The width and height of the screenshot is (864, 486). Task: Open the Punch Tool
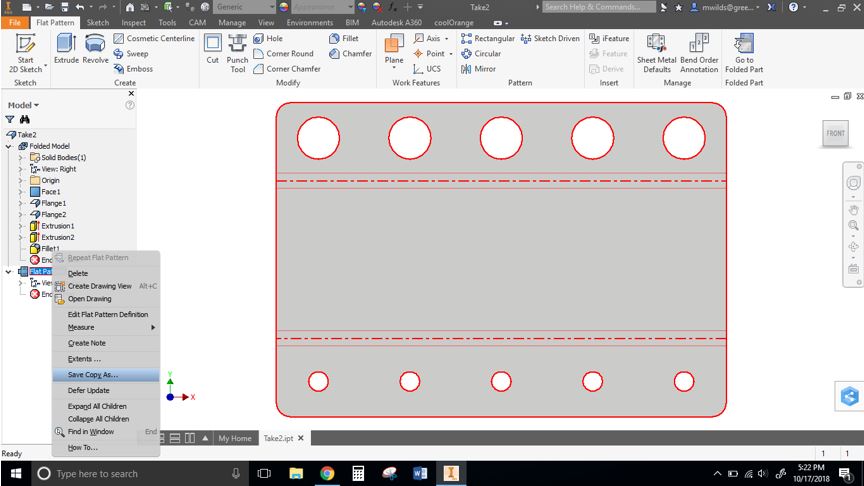[237, 53]
